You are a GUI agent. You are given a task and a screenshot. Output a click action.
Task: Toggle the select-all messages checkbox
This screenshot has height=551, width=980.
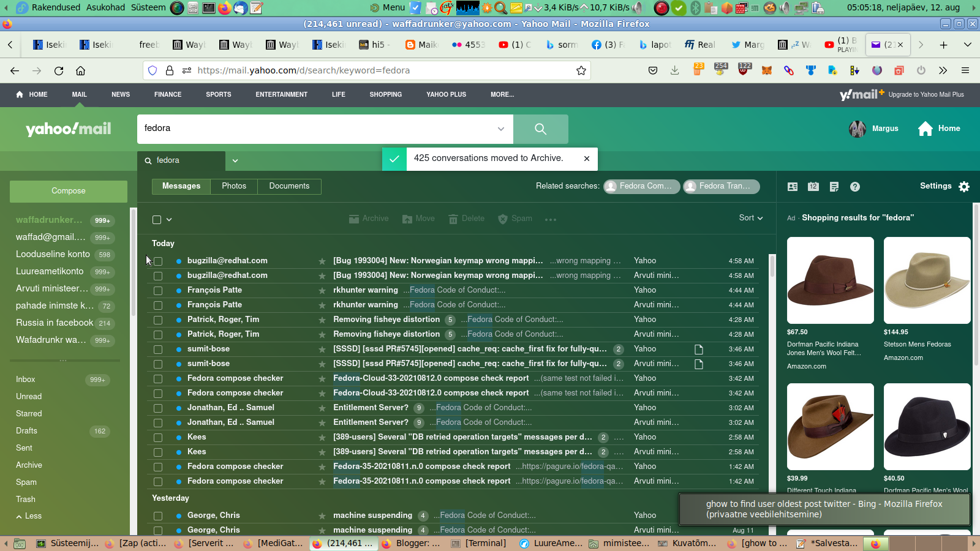(x=157, y=220)
